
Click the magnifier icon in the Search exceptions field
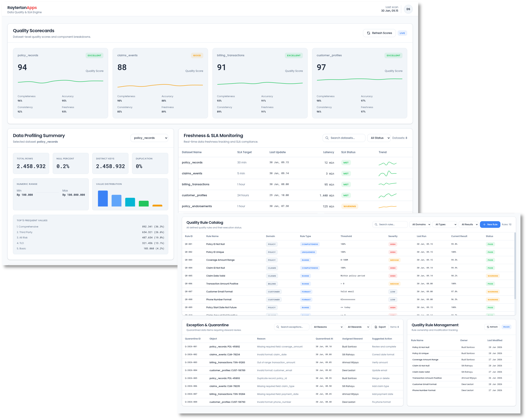[x=278, y=327]
